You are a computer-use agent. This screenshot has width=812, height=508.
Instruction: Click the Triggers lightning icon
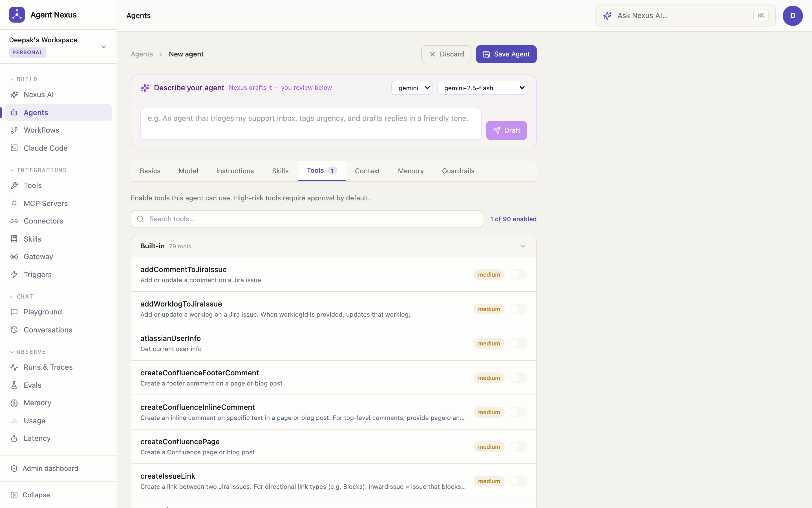coord(14,275)
